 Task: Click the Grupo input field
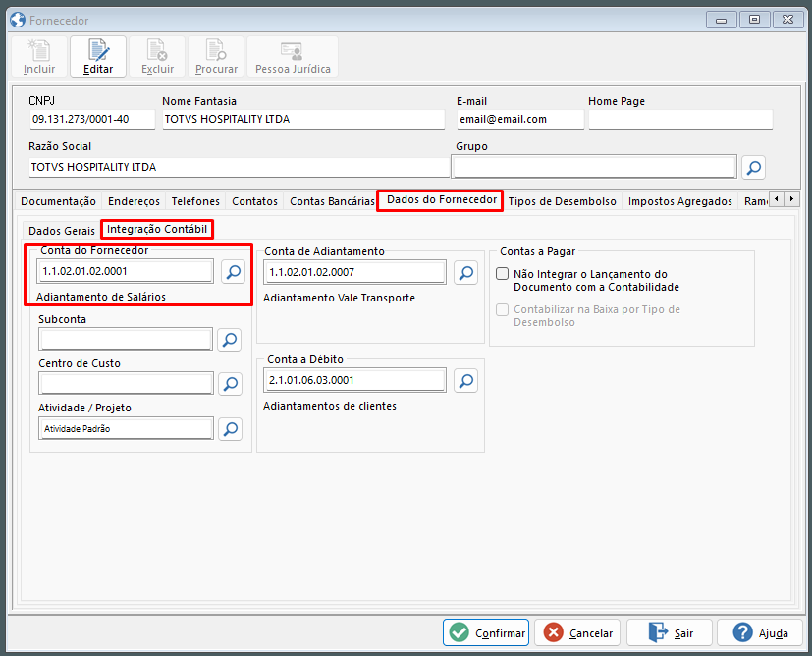pyautogui.click(x=594, y=167)
